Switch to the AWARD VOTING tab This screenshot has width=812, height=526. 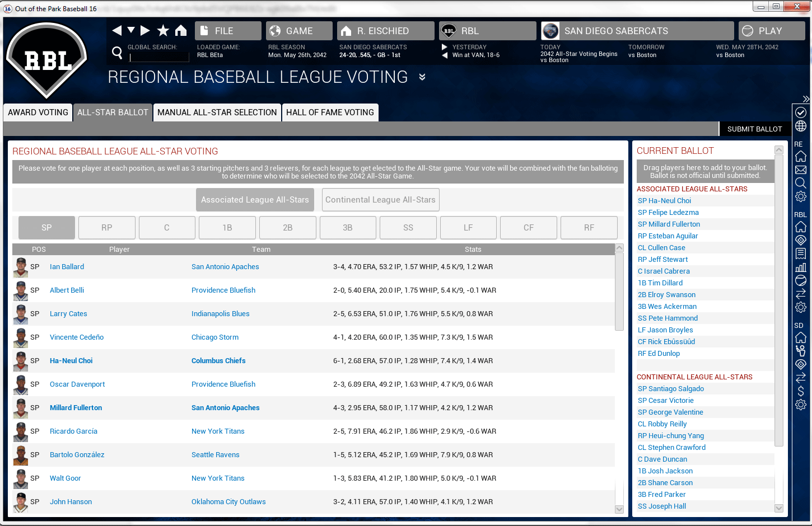tap(38, 112)
